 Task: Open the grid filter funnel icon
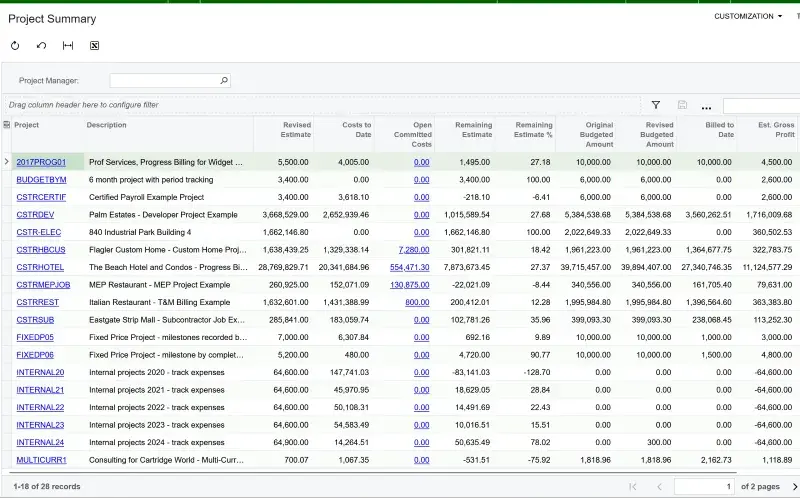tap(656, 105)
